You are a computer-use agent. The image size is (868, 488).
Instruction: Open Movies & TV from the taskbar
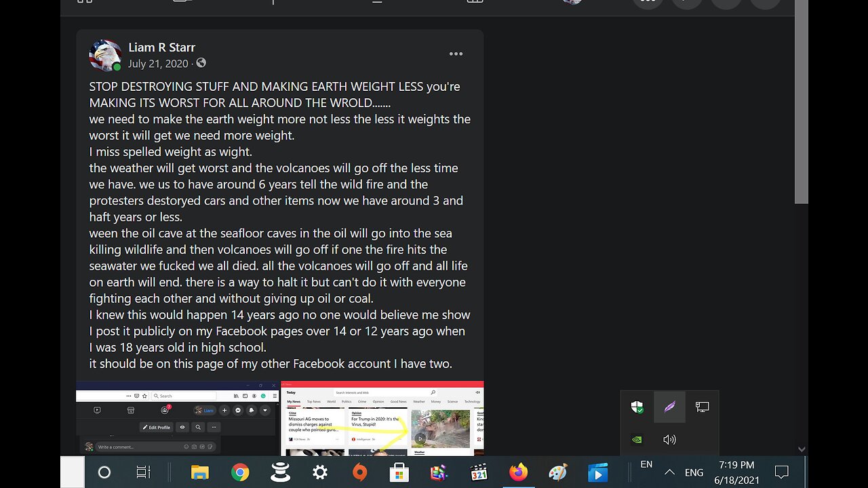598,472
